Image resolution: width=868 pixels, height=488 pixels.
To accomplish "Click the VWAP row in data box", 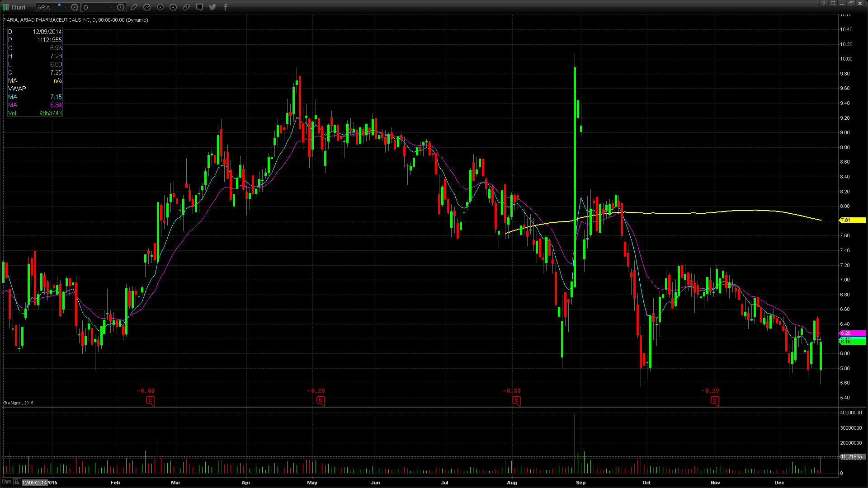I will tap(35, 89).
